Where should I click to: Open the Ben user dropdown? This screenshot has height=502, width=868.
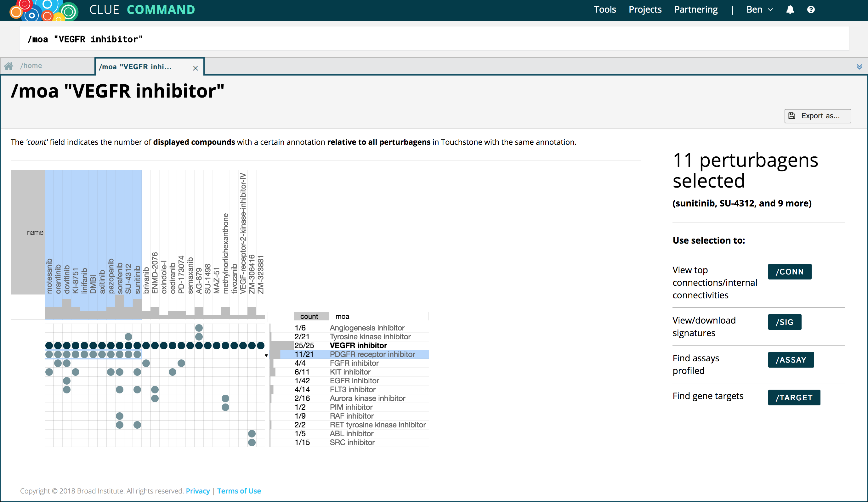coord(759,10)
